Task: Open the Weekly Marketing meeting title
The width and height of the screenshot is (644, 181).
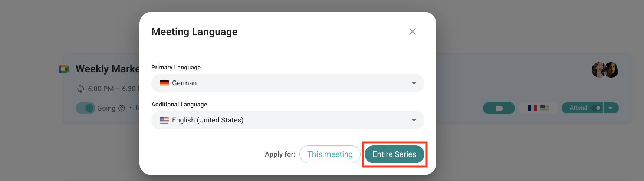Action: click(x=108, y=69)
